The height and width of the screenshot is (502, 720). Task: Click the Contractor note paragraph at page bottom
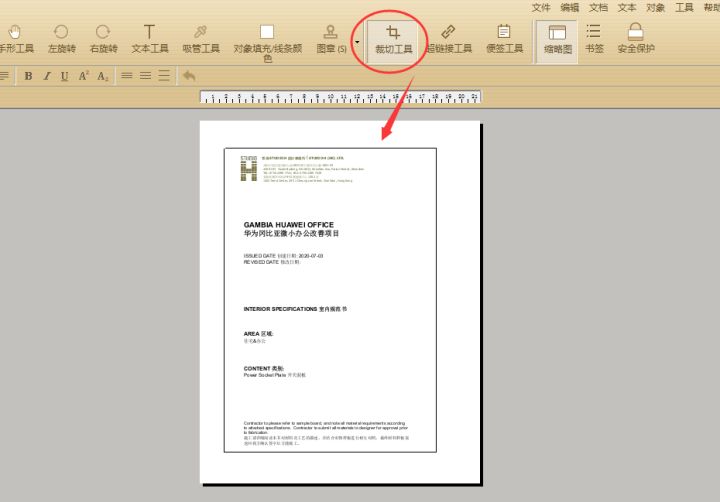(x=326, y=433)
